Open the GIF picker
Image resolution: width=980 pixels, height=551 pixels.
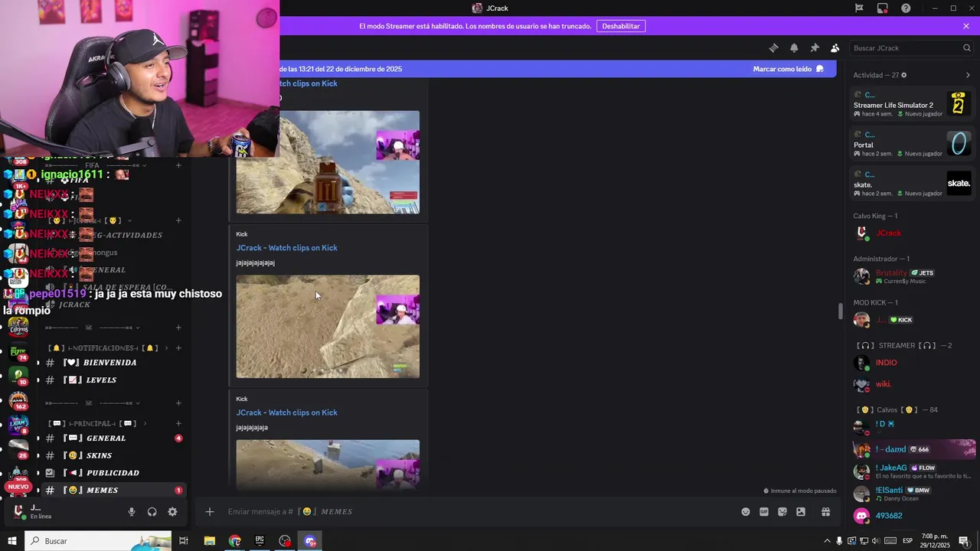pyautogui.click(x=764, y=512)
